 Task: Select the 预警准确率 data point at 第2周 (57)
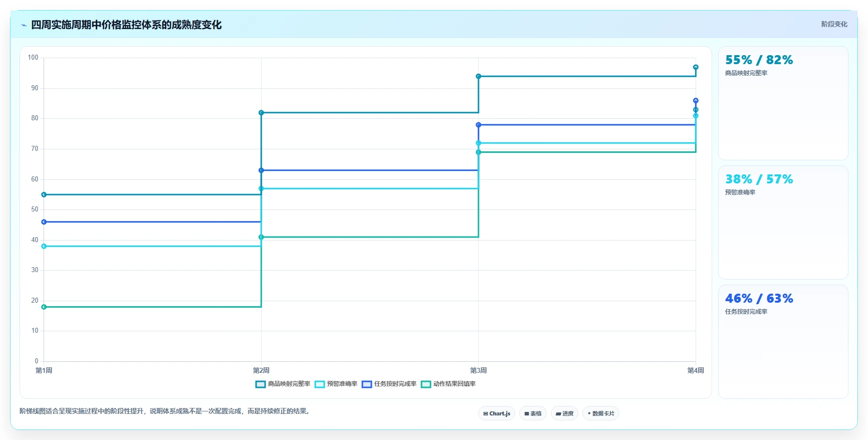tap(261, 188)
